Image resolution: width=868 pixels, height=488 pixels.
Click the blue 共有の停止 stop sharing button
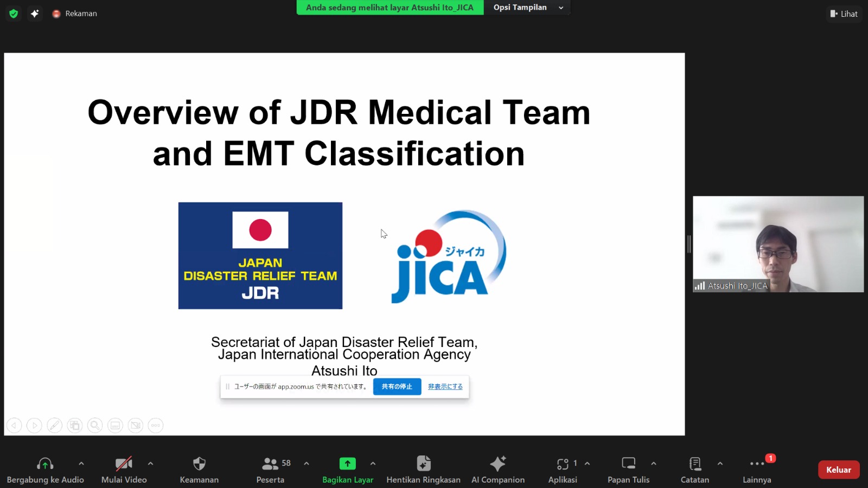397,387
